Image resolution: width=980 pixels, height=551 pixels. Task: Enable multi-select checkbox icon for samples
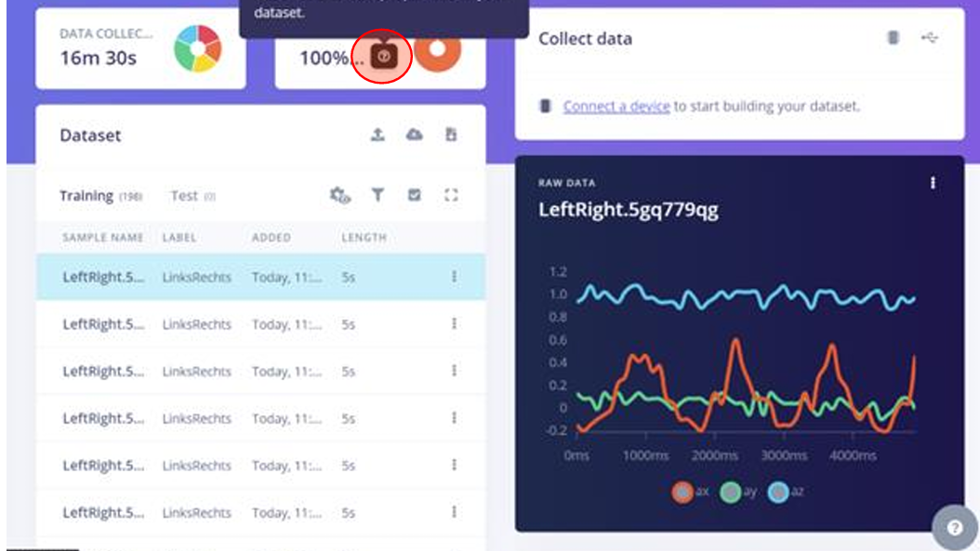point(415,195)
